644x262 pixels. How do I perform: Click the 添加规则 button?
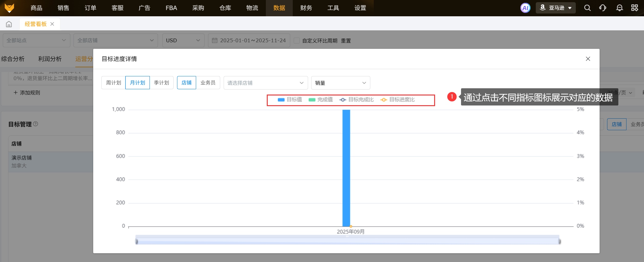point(27,93)
